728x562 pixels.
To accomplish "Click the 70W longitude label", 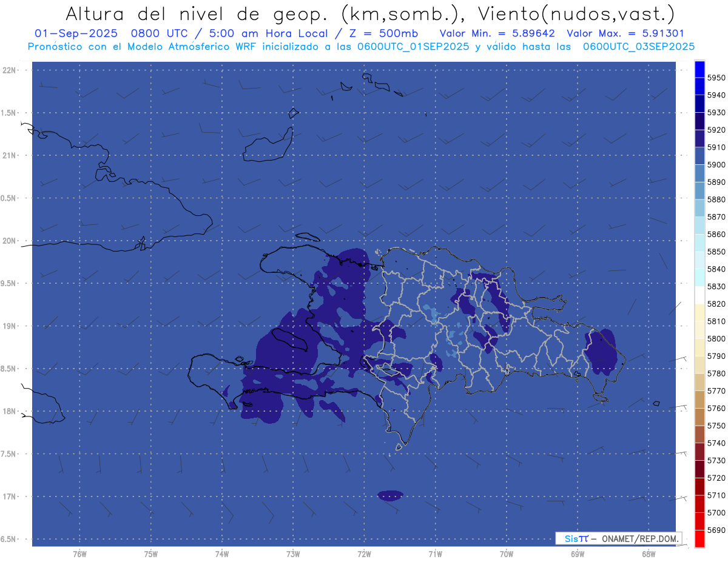I will click(506, 554).
